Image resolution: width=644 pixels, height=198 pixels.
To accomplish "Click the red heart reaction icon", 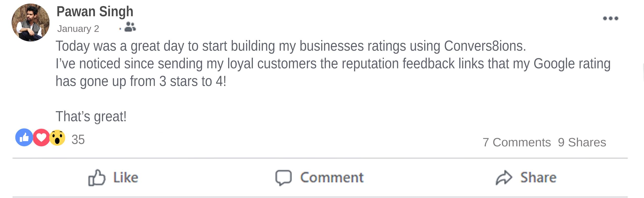I will (41, 138).
